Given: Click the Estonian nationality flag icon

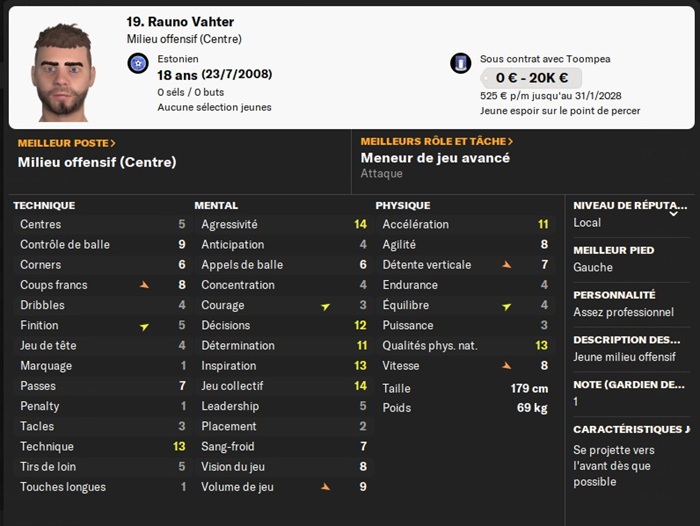Looking at the screenshot, I should pyautogui.click(x=138, y=63).
